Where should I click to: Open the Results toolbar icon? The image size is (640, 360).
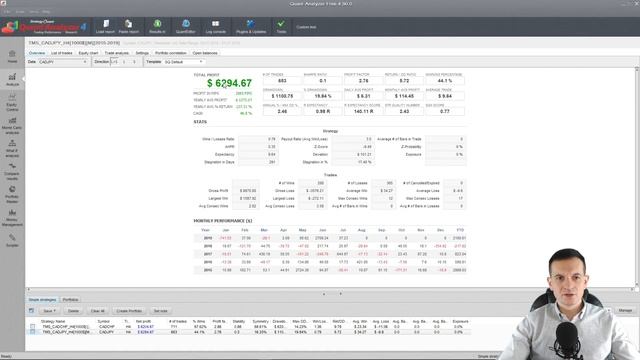click(157, 27)
